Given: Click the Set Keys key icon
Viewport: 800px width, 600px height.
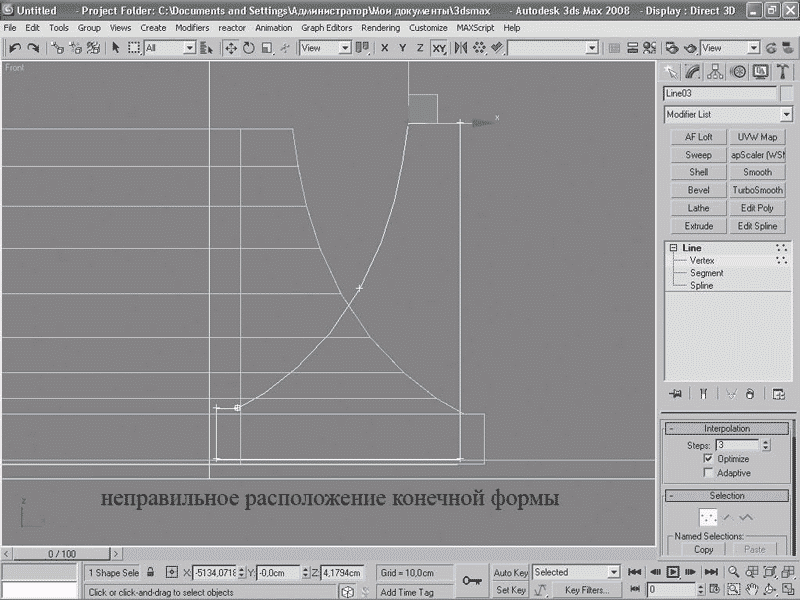Looking at the screenshot, I should pyautogui.click(x=471, y=580).
